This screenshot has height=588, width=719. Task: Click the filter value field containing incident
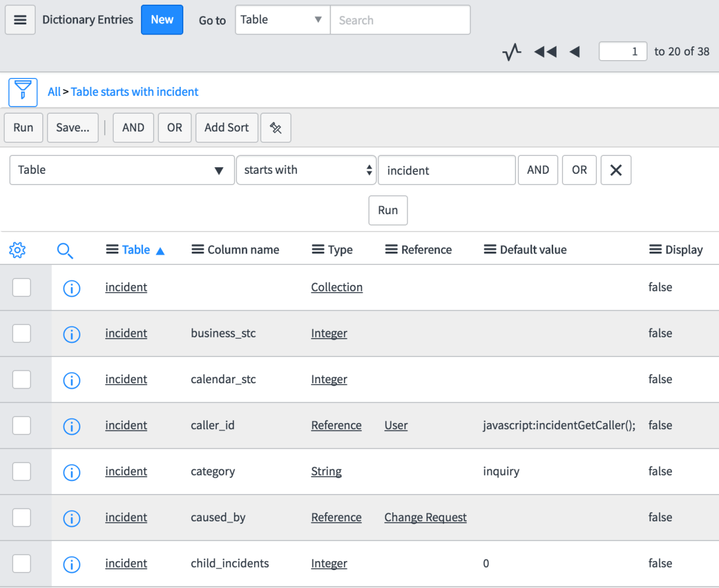(447, 170)
